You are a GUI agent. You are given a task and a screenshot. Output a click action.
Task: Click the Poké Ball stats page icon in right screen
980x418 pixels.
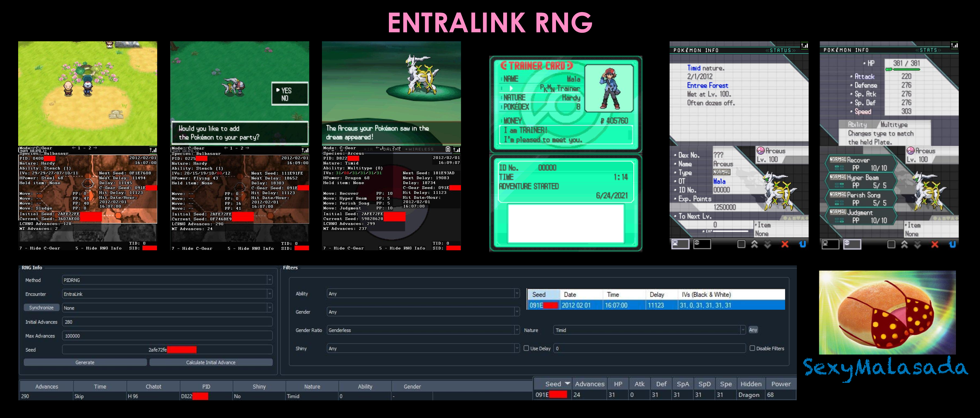point(852,244)
